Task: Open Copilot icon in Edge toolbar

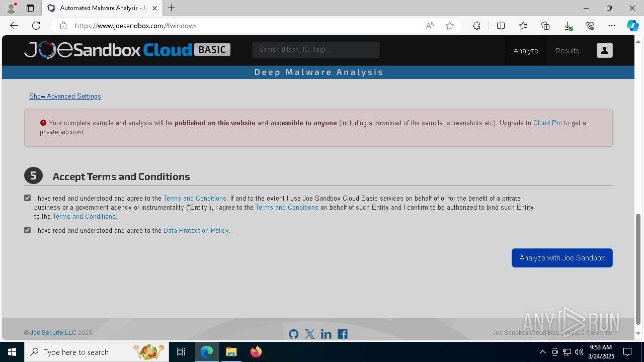Action: 632,26
